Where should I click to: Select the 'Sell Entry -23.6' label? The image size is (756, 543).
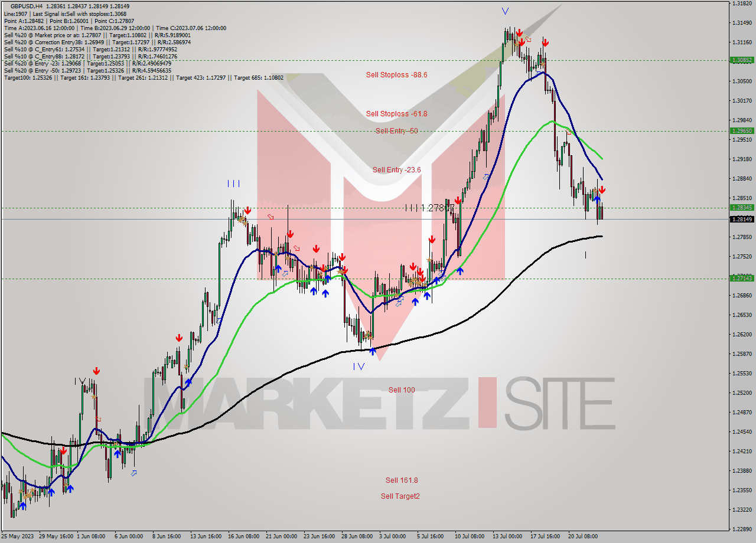(x=396, y=170)
